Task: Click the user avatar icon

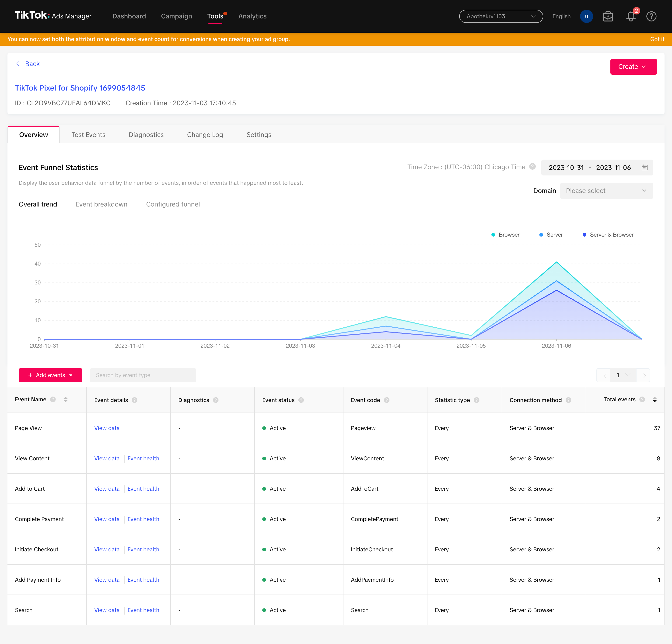Action: click(x=586, y=16)
